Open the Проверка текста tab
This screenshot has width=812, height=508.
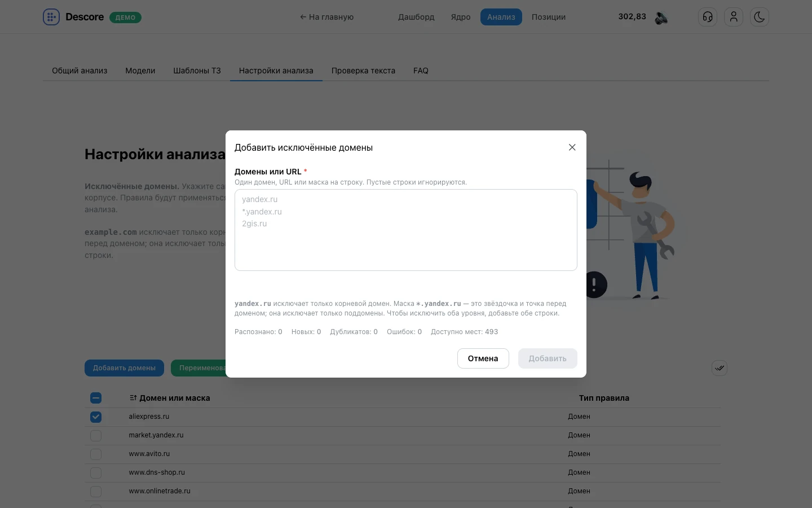[363, 71]
